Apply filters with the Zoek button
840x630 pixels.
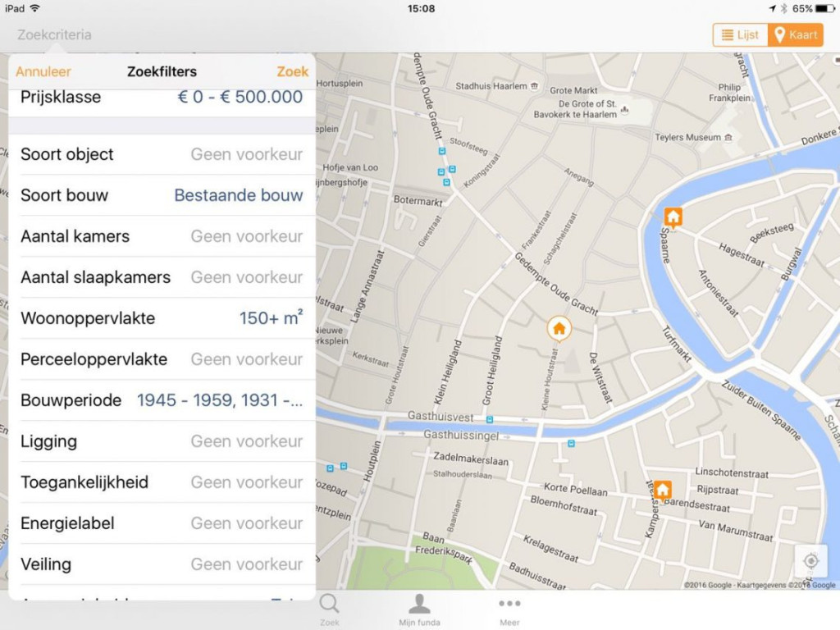coord(292,71)
